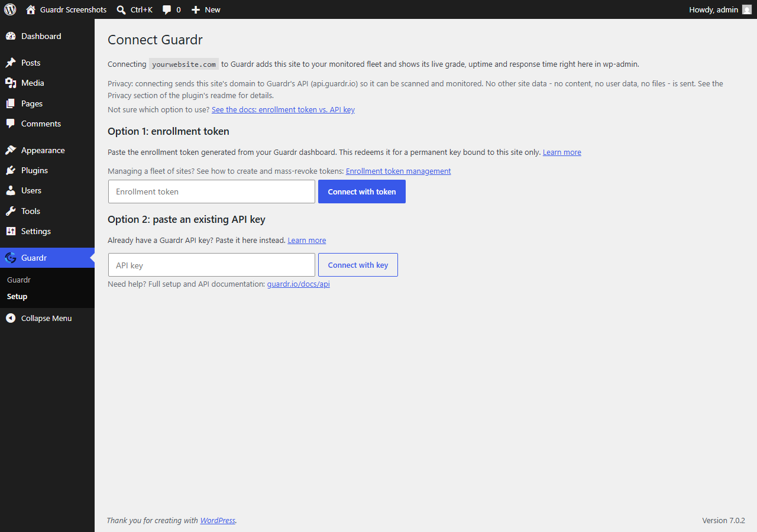
Task: Click the Connect with token button
Action: [362, 192]
